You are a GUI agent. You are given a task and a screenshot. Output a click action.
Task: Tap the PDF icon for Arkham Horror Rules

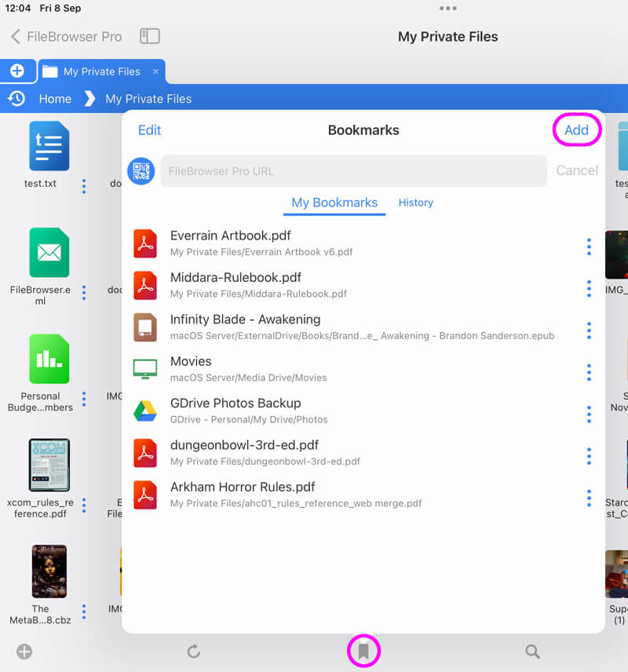[x=145, y=495]
